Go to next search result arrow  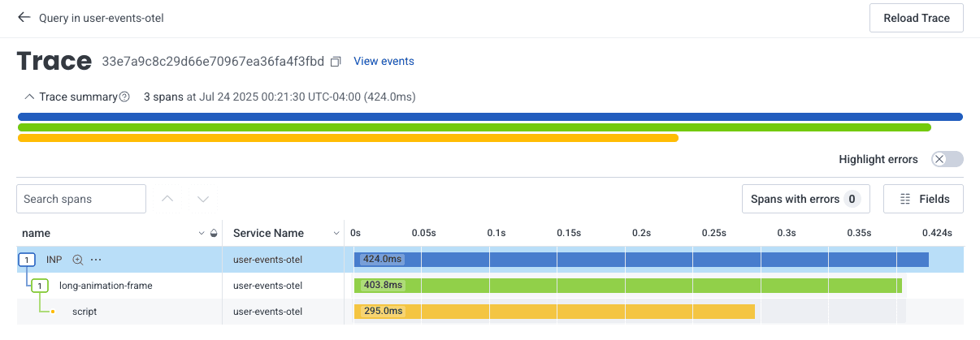click(203, 199)
